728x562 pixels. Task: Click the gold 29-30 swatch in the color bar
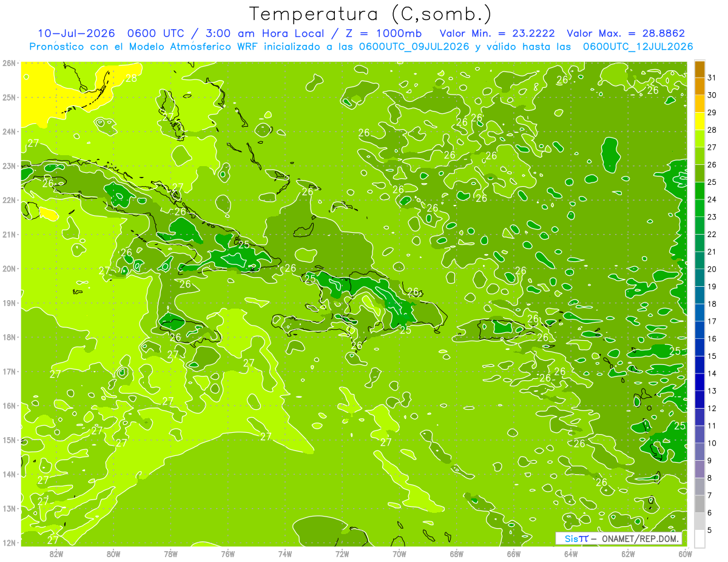click(699, 104)
